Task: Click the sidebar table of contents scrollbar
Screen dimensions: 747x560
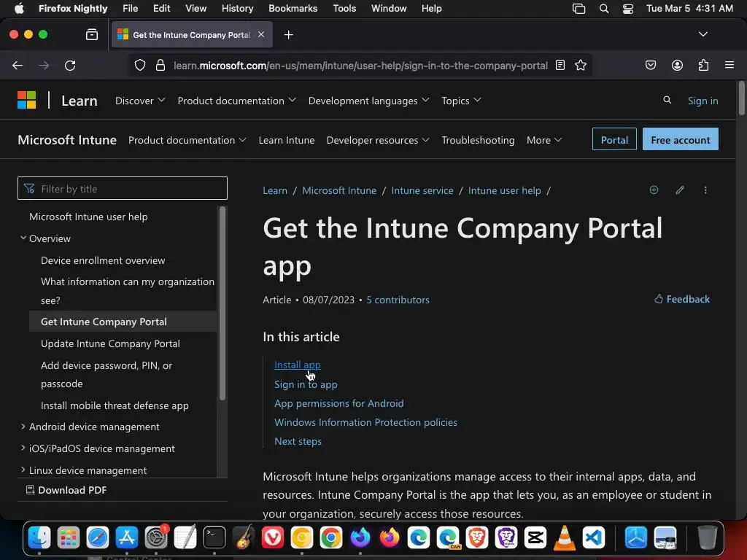Action: click(222, 303)
